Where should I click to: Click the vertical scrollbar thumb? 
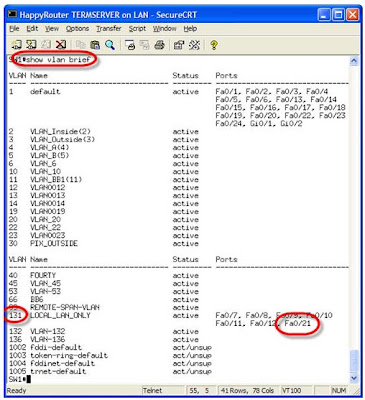point(354,360)
